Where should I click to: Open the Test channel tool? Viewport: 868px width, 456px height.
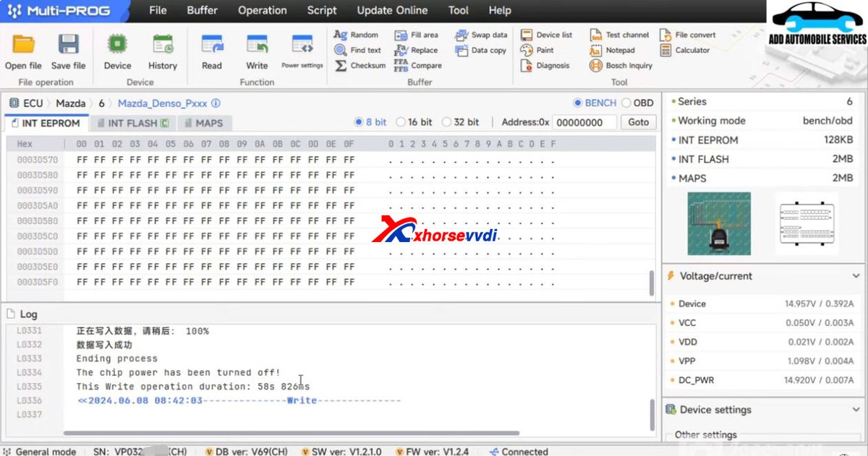[619, 35]
